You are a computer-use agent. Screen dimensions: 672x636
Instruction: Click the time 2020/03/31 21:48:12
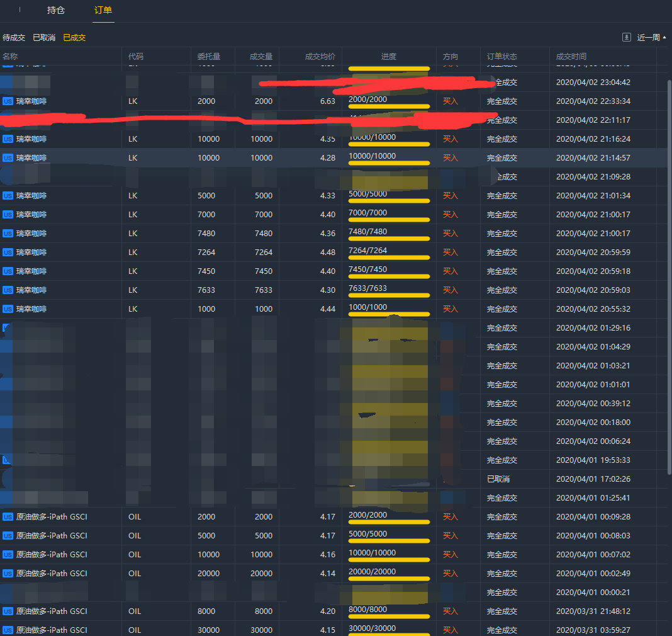point(593,611)
